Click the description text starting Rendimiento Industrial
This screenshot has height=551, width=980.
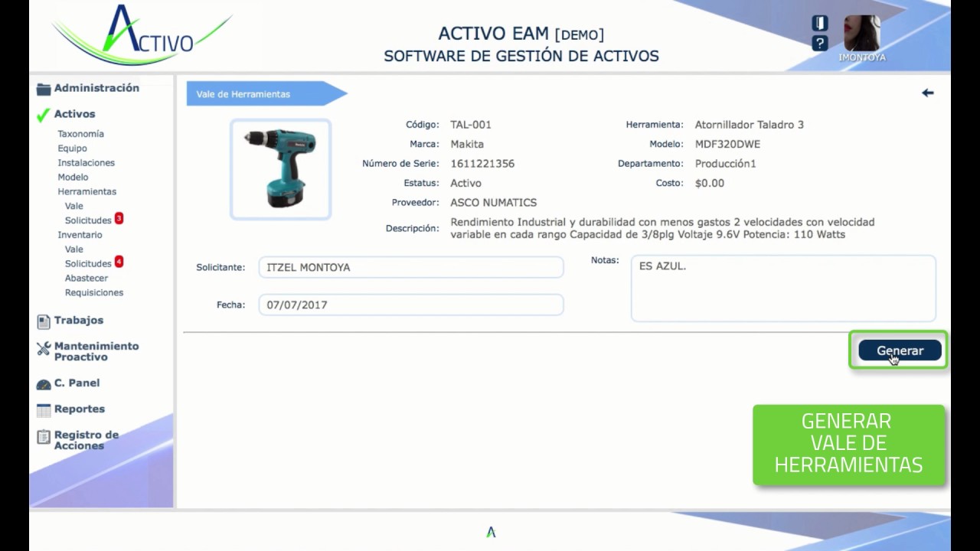tap(662, 228)
